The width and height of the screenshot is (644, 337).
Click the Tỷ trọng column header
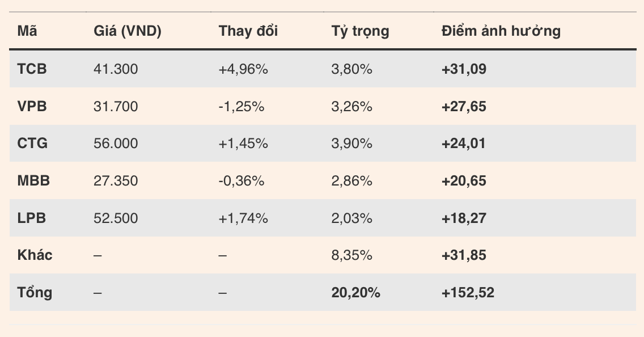(x=360, y=31)
